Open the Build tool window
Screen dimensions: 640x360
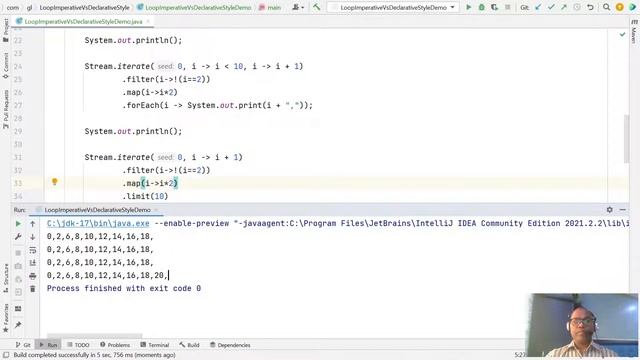[189, 345]
